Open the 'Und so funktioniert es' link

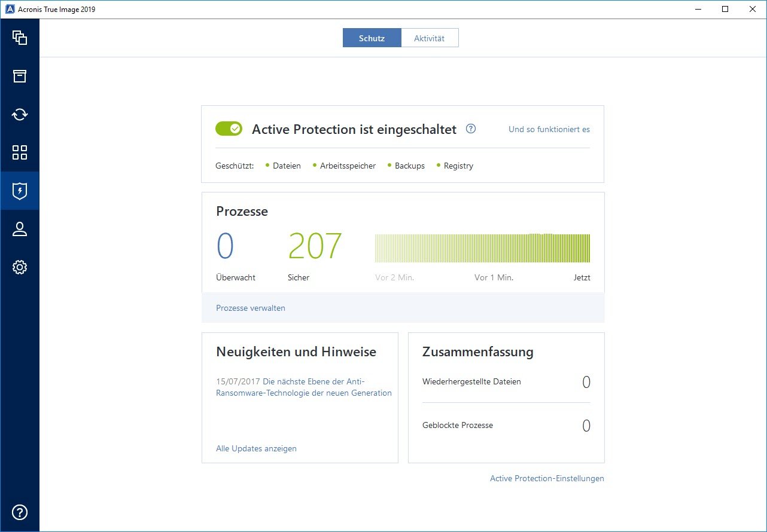pyautogui.click(x=549, y=129)
